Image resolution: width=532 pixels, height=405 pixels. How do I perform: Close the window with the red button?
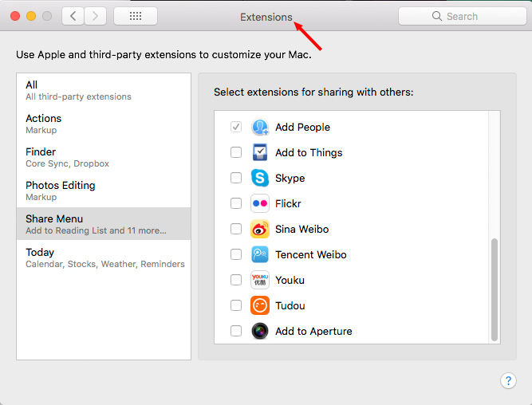pyautogui.click(x=15, y=16)
